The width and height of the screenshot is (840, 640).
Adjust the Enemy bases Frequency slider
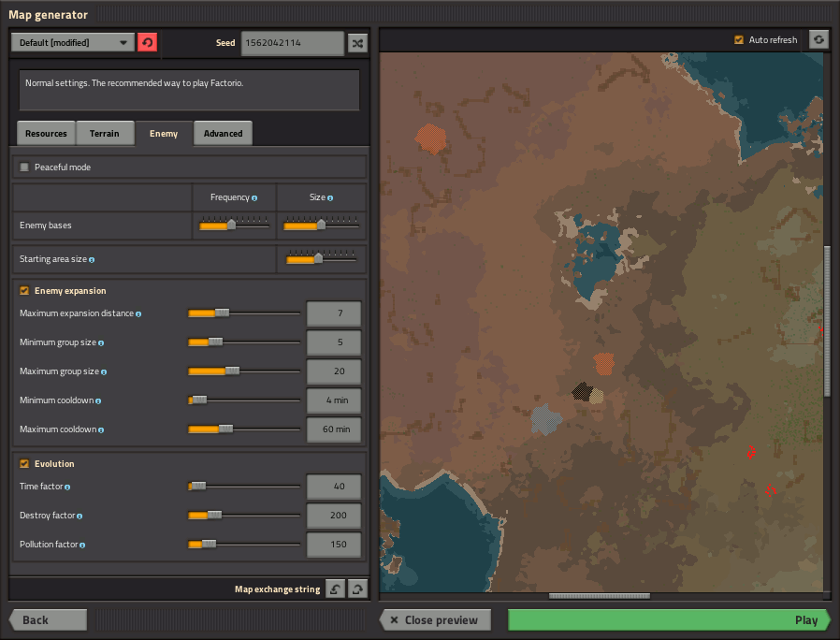click(234, 225)
